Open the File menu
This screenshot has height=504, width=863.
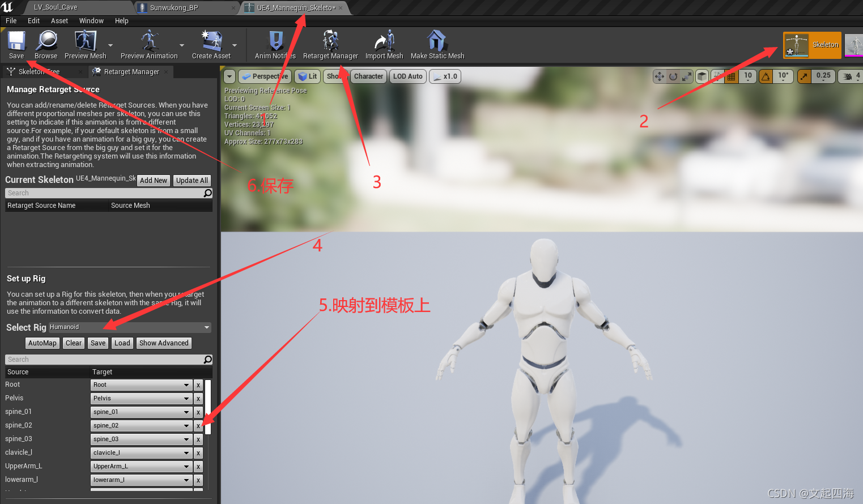click(11, 21)
